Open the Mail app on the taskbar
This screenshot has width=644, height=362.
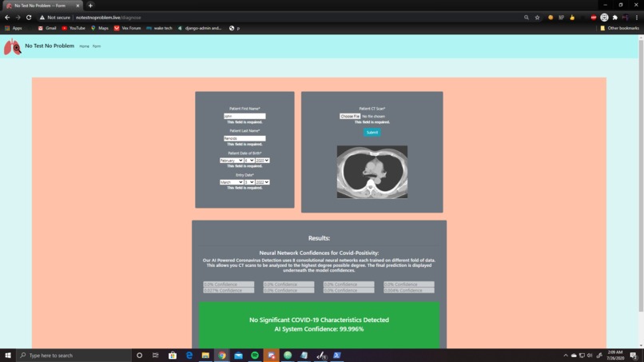point(238,356)
